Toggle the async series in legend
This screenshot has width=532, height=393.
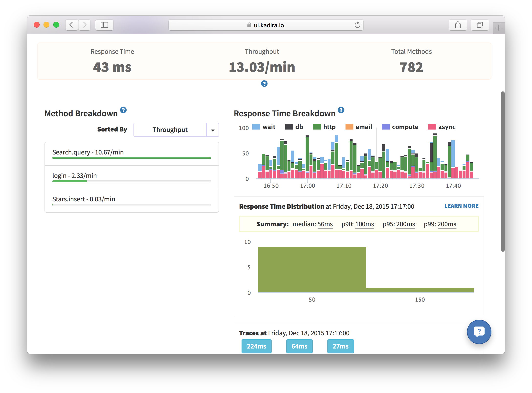(446, 127)
